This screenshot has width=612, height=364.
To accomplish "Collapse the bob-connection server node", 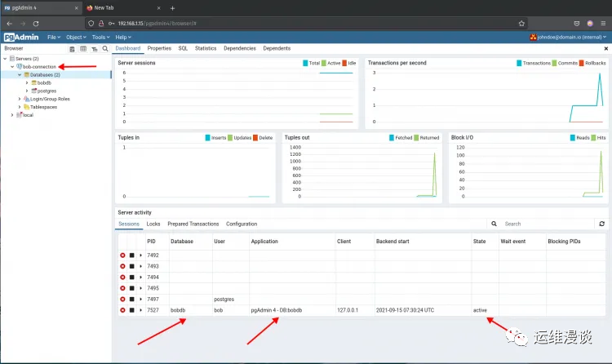I will (x=12, y=67).
